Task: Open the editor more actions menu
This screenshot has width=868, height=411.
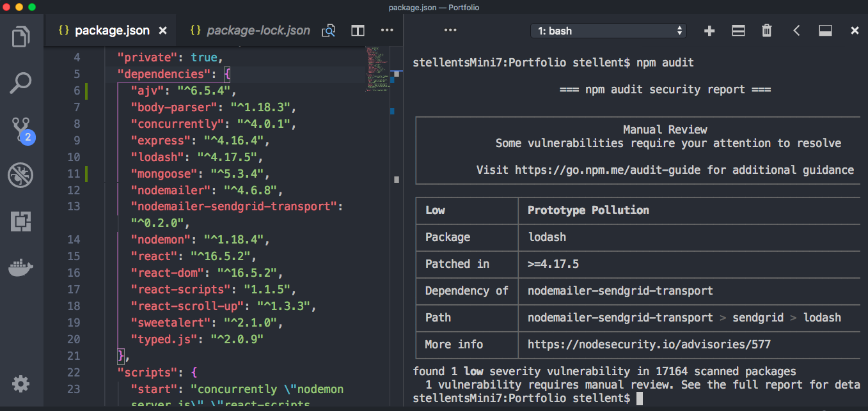Action: (386, 30)
